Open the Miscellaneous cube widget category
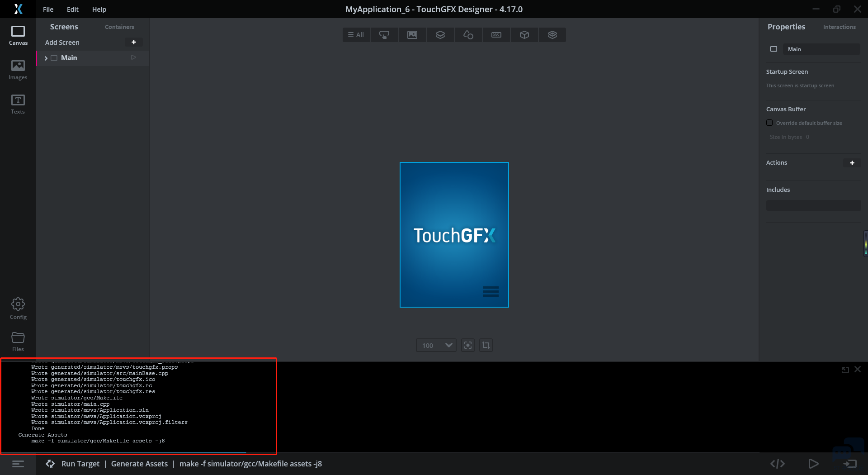This screenshot has width=868, height=475. click(524, 35)
